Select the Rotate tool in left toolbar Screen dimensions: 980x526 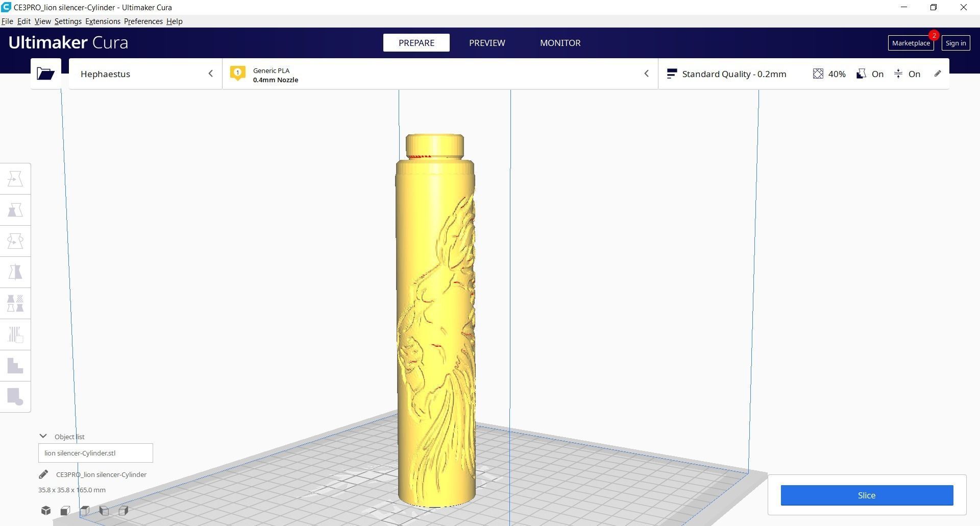15,241
